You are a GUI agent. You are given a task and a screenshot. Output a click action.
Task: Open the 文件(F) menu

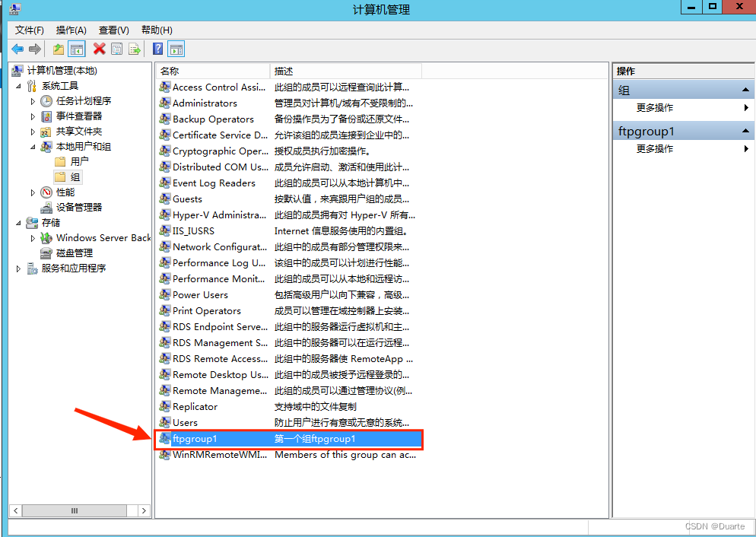click(30, 30)
